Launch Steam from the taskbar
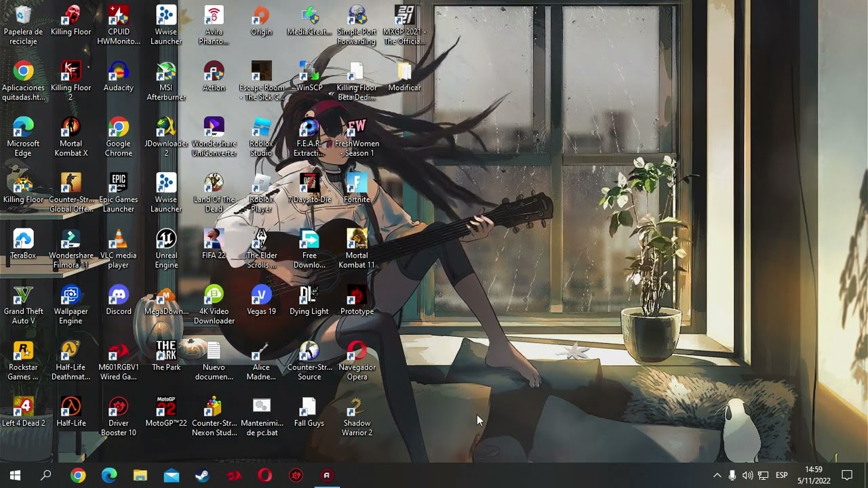 point(202,475)
